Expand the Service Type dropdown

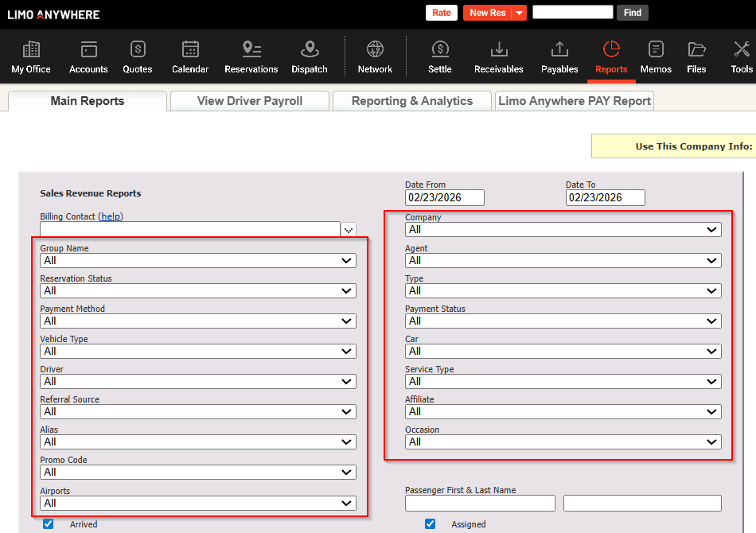tap(563, 382)
